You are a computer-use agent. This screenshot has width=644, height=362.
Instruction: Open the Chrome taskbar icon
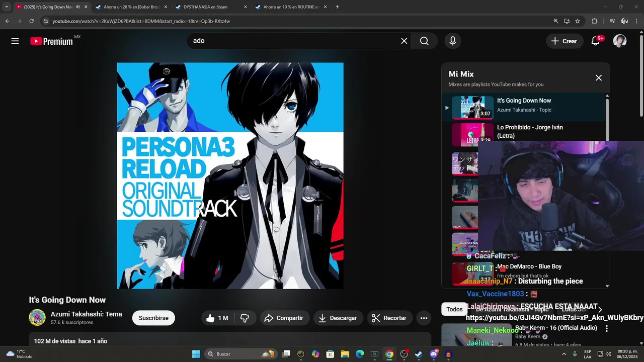click(389, 354)
